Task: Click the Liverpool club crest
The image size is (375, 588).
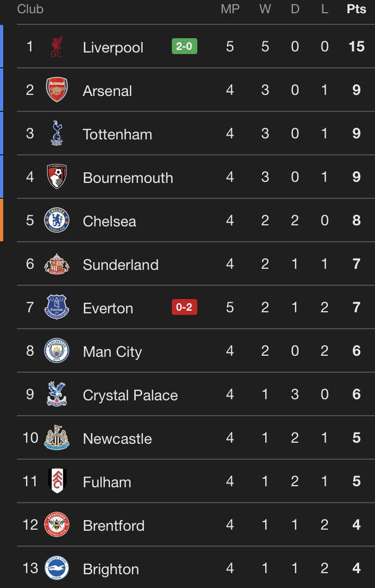Action: coord(56,47)
